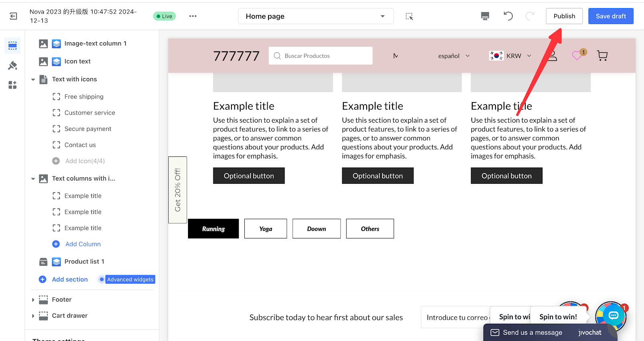
Task: Open the three-dot more options menu
Action: click(193, 16)
